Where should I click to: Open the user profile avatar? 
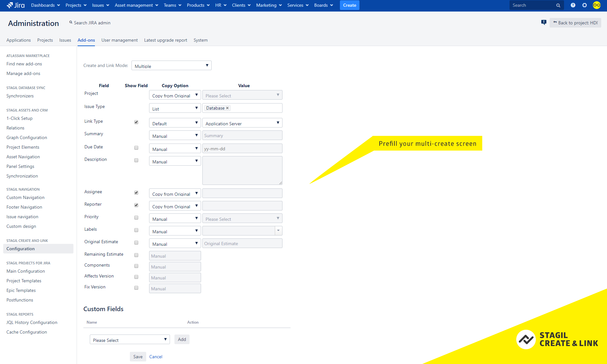[x=597, y=5]
